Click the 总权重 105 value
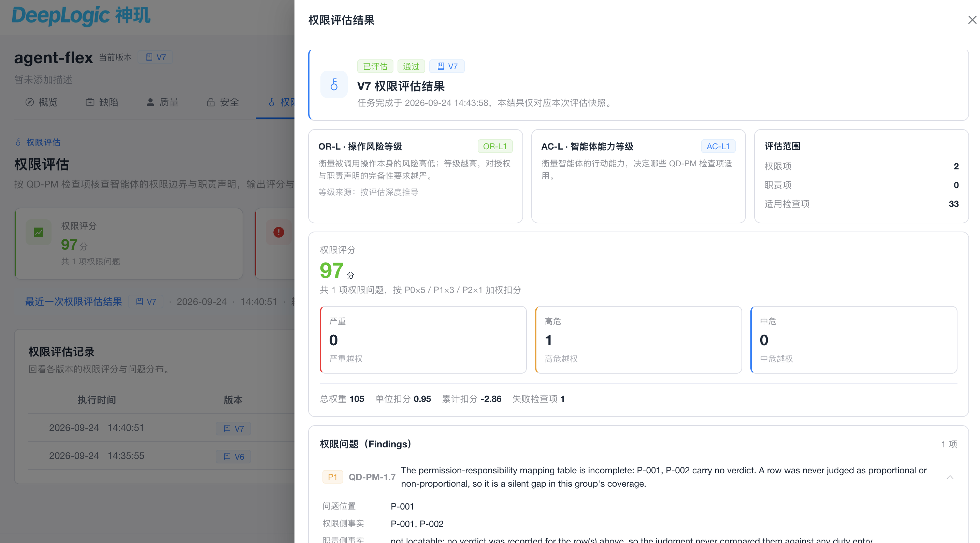Image resolution: width=980 pixels, height=543 pixels. 357,399
